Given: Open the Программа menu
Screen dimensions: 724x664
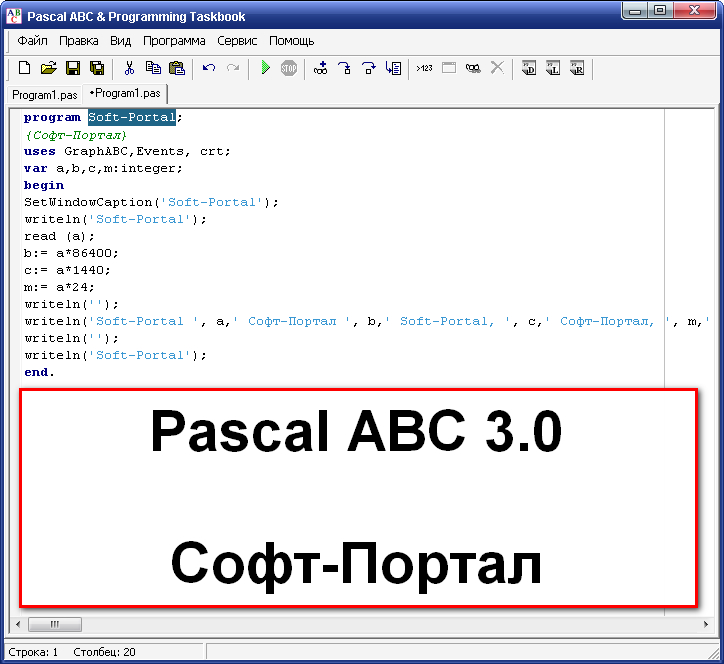Looking at the screenshot, I should click(x=174, y=41).
